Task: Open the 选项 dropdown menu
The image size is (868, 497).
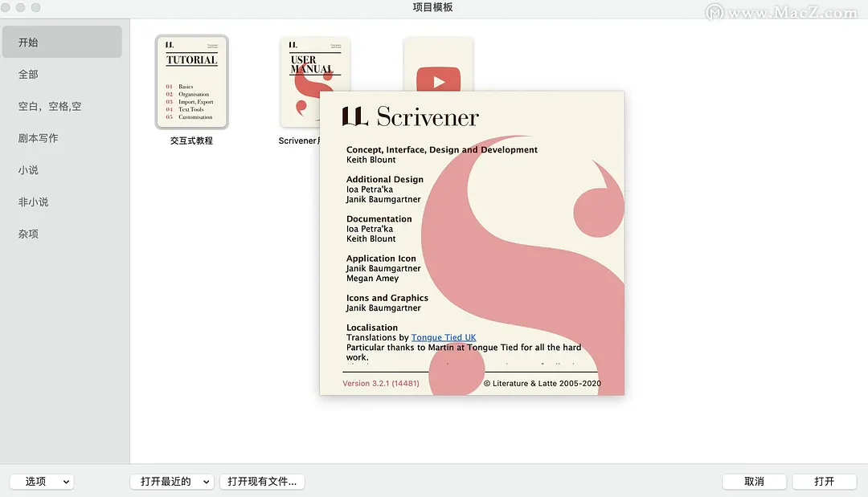Action: 42,482
